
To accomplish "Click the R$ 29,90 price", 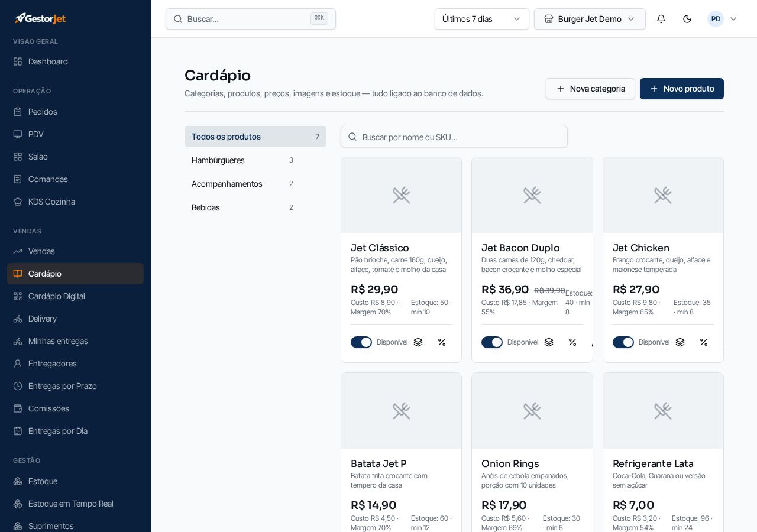I will (x=374, y=289).
